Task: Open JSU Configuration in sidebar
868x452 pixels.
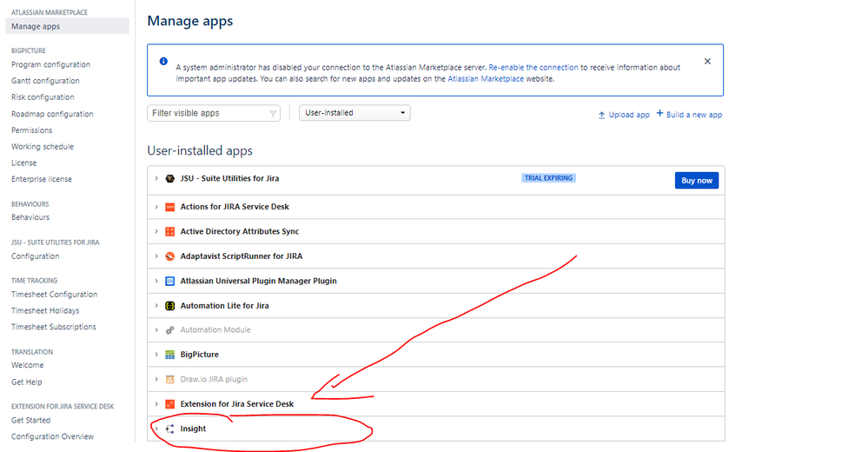Action: [x=36, y=256]
